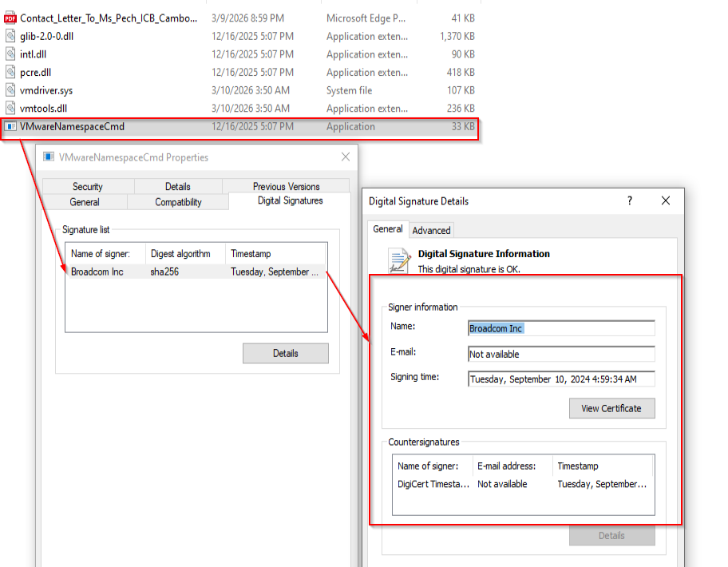The image size is (728, 567).
Task: Click the Digest algorithm column header
Action: point(185,253)
